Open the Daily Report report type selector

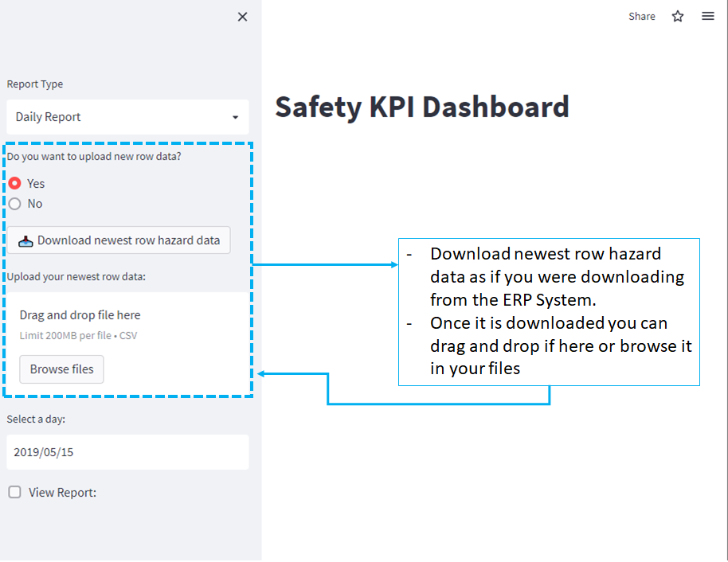[127, 117]
